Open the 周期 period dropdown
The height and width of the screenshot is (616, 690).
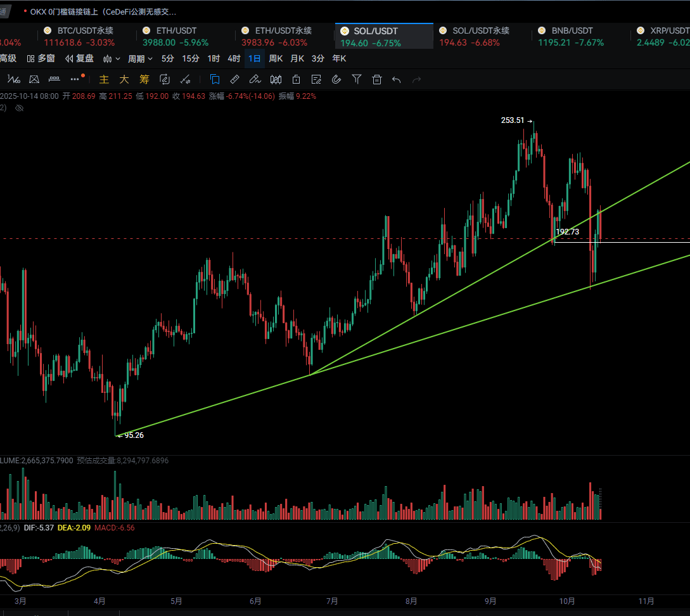[140, 59]
